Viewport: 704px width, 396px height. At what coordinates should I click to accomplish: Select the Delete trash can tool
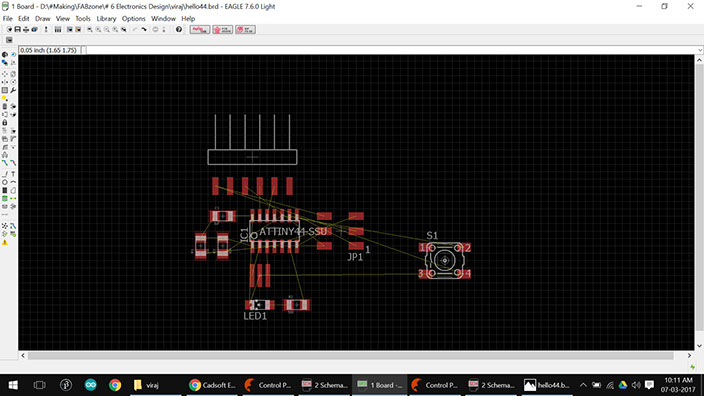tap(5, 106)
